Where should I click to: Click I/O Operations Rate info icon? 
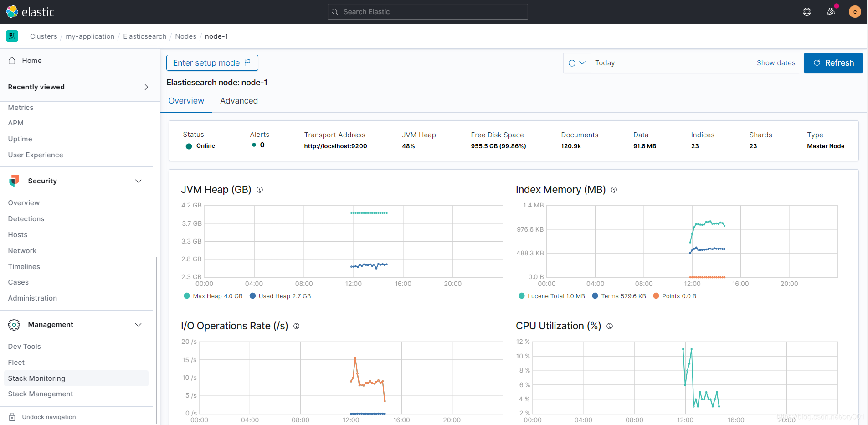(x=296, y=326)
